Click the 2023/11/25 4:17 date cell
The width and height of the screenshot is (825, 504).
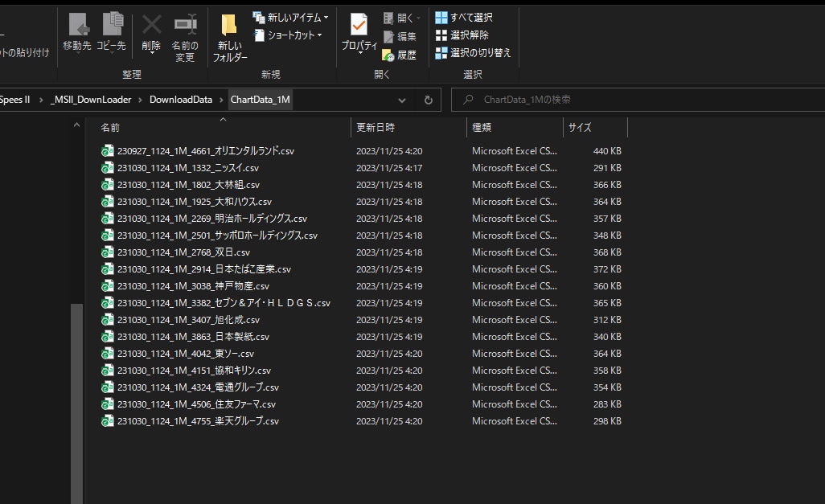point(389,168)
